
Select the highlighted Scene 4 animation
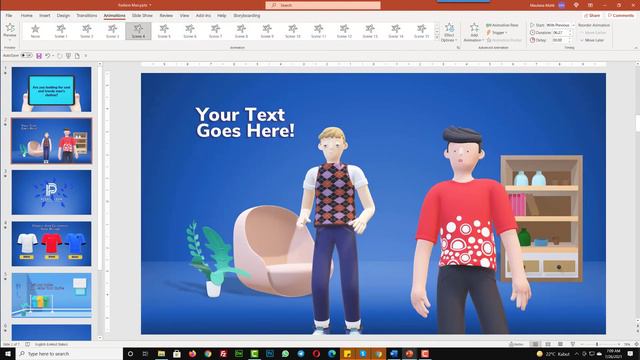pyautogui.click(x=138, y=31)
